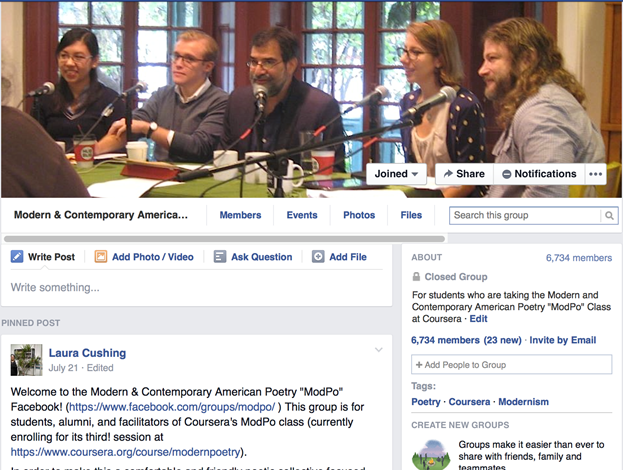Click the group cover photo
The image size is (623, 470).
[311, 99]
